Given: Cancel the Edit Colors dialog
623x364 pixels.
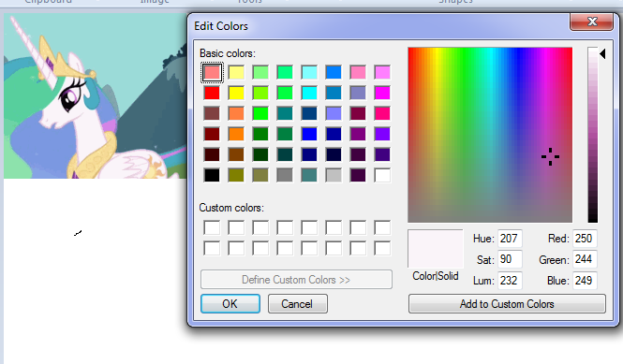Looking at the screenshot, I should coord(298,304).
